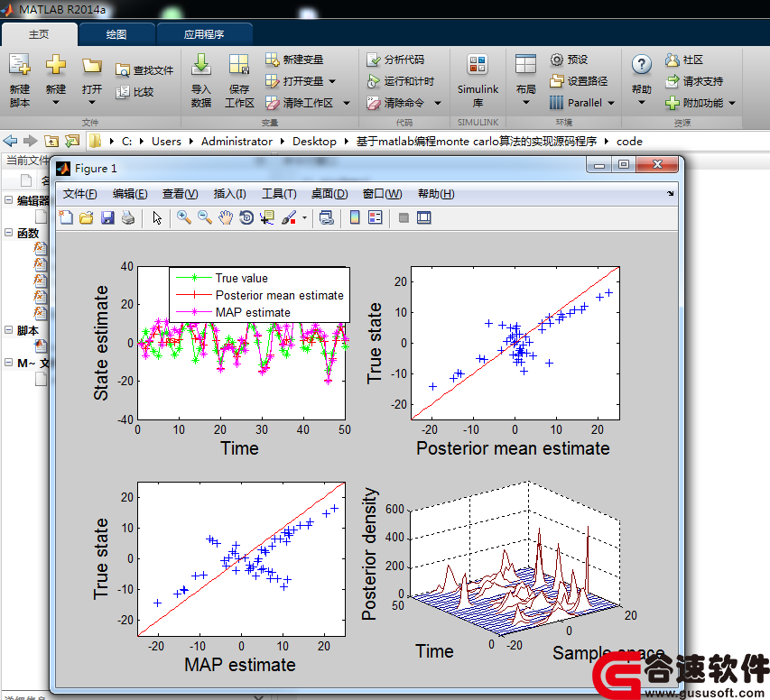Open the 编辑(E) menu in Figure 1

point(130,194)
